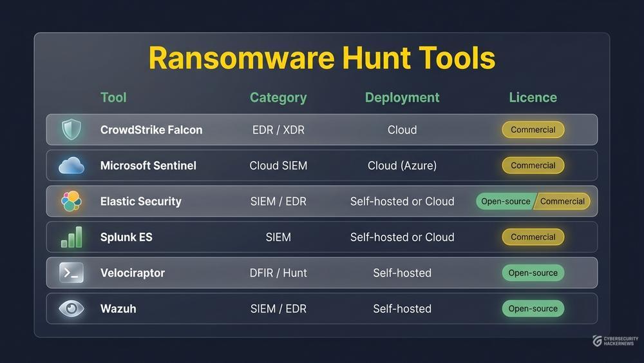644x363 pixels.
Task: Click the Microsoft Sentinel cloud icon
Action: coord(71,165)
